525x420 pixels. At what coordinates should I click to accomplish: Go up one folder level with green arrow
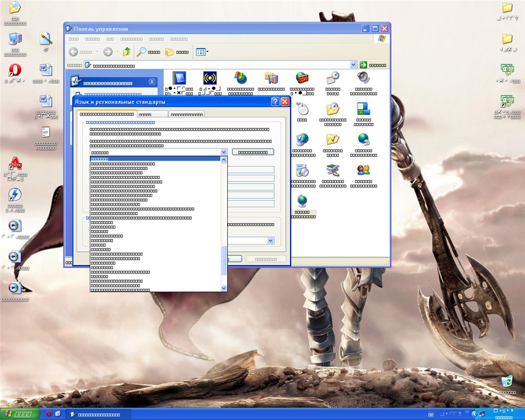[x=127, y=52]
